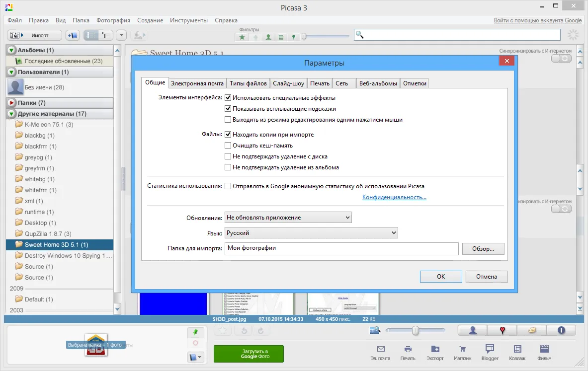Click the Печать printer icon
The width and height of the screenshot is (588, 371).
point(408,352)
